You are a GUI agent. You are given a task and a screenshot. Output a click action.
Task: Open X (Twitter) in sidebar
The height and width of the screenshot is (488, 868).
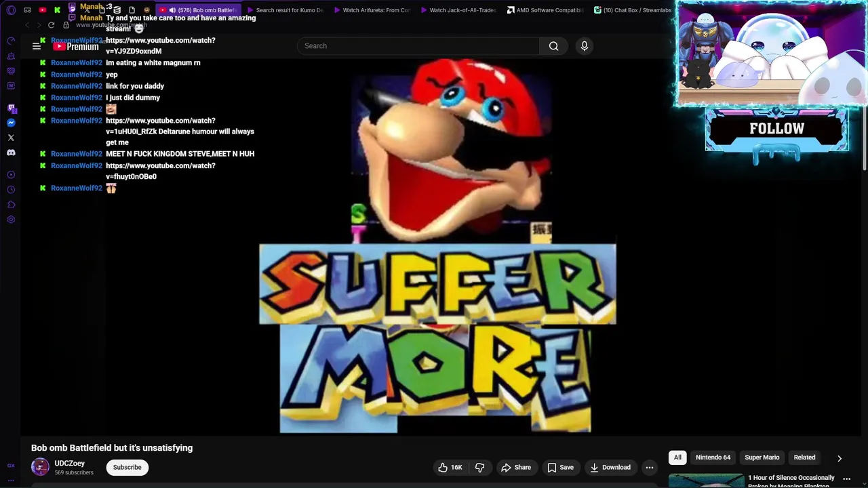point(11,138)
